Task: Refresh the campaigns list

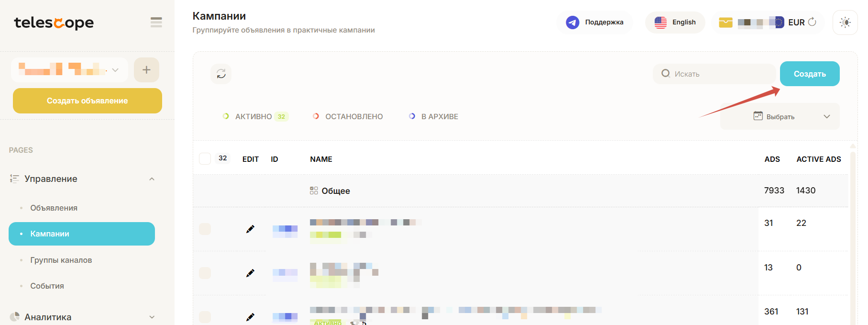Action: coord(221,74)
